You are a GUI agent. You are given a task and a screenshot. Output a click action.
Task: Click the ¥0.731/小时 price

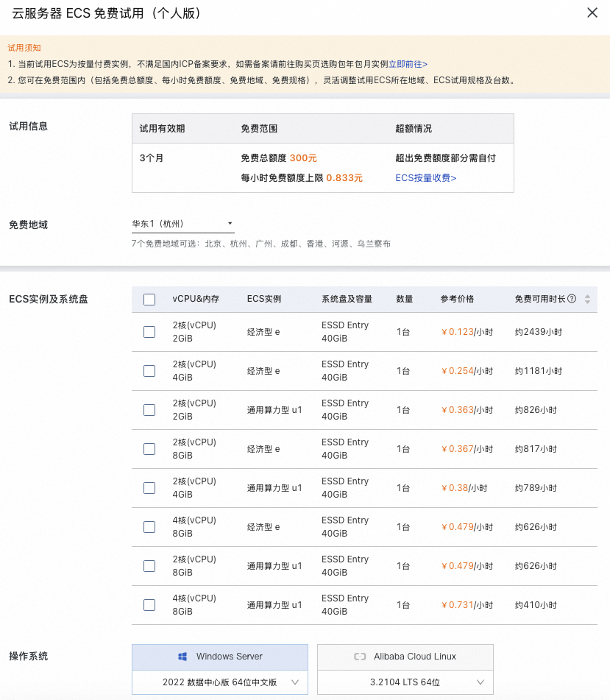pos(467,605)
